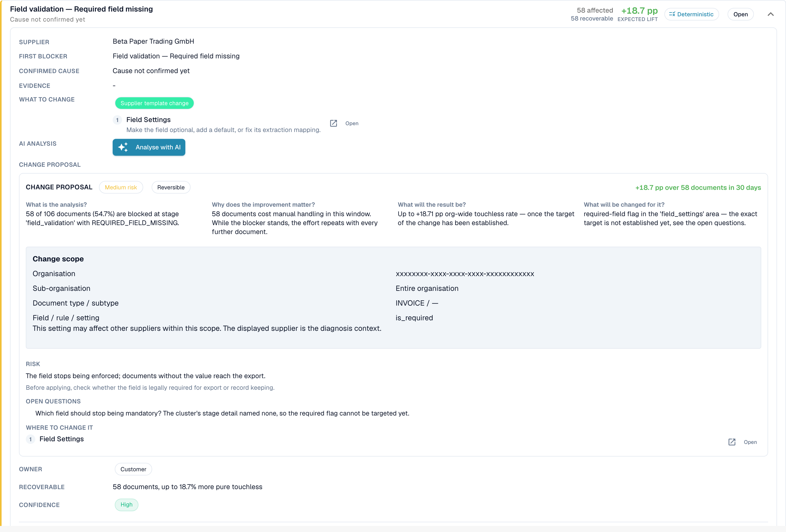Click the step number 1 circle near Field Settings
The height and width of the screenshot is (532, 786).
click(117, 120)
